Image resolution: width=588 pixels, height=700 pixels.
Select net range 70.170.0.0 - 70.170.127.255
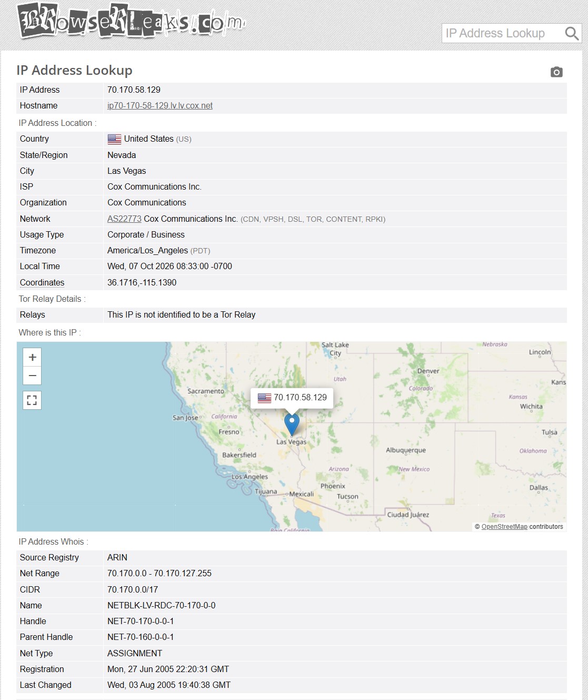click(x=160, y=573)
